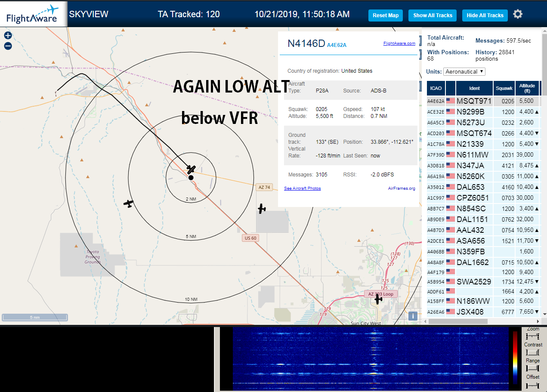Select the MSQT674 aircraft row
The image size is (547, 392).
pos(482,133)
